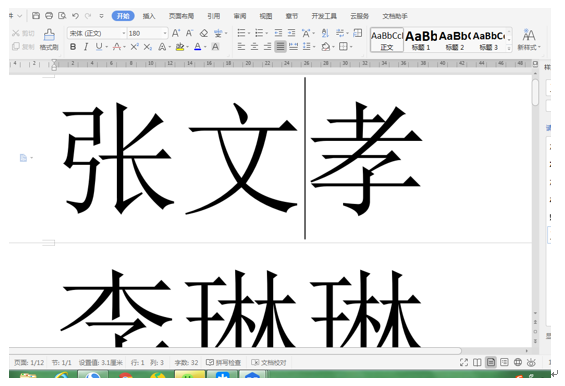Click the ruler toggle icon above scrollbar
Viewport: 565px width, 386px height.
tap(535, 63)
